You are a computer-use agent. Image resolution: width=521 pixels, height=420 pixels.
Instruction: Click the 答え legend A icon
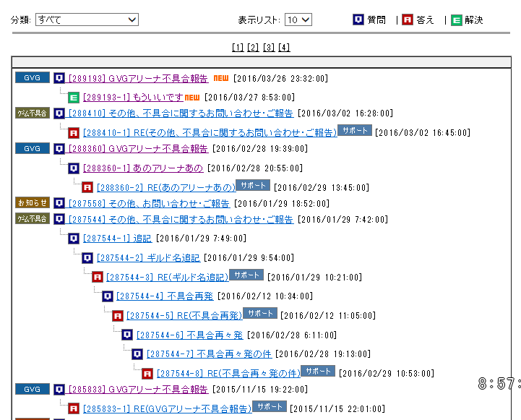pyautogui.click(x=408, y=20)
